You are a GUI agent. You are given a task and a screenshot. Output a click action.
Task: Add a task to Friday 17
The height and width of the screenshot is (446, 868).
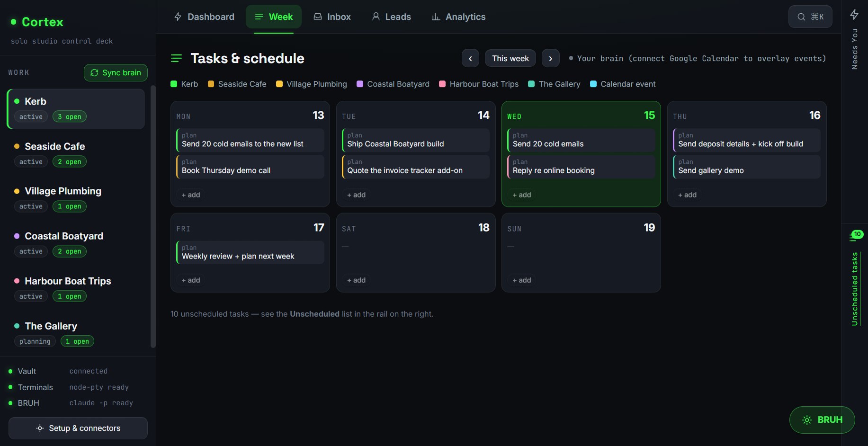point(191,280)
